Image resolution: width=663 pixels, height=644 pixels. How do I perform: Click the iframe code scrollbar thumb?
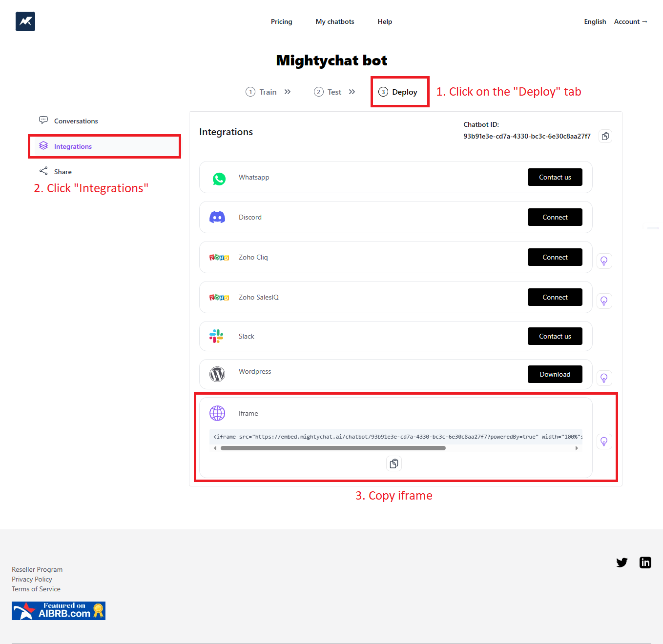(x=333, y=448)
